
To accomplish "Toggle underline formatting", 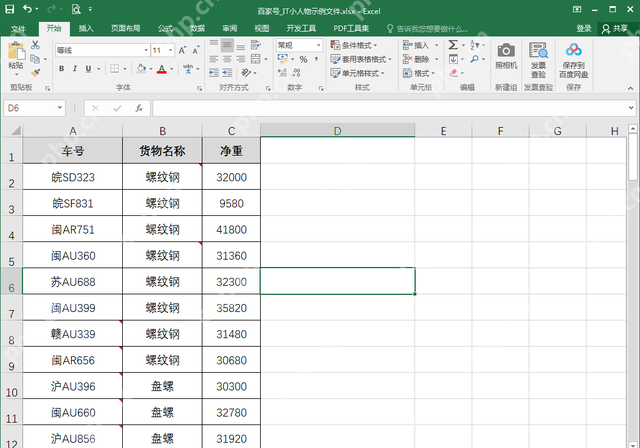I will pos(89,69).
